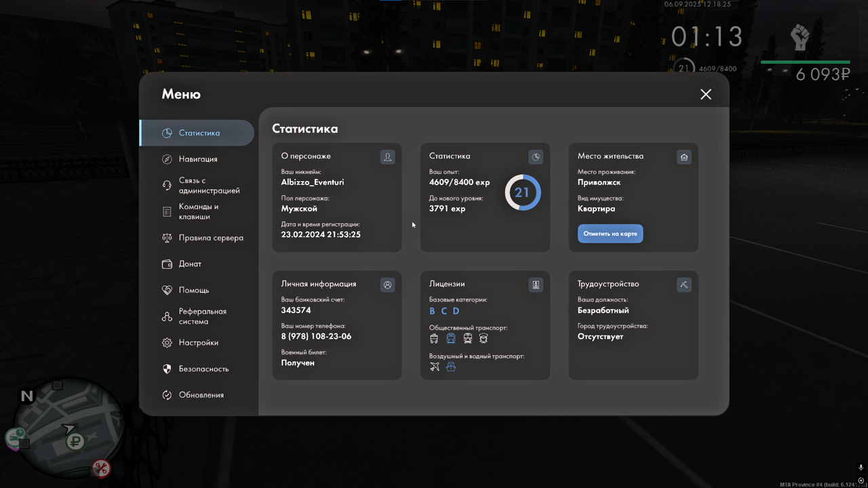Click the tools icon on Трудоустройство card

684,285
